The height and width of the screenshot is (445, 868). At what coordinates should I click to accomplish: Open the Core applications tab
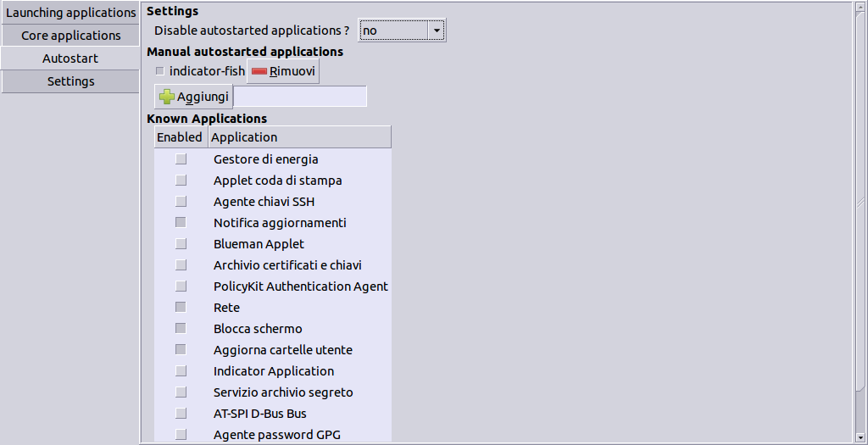click(70, 36)
